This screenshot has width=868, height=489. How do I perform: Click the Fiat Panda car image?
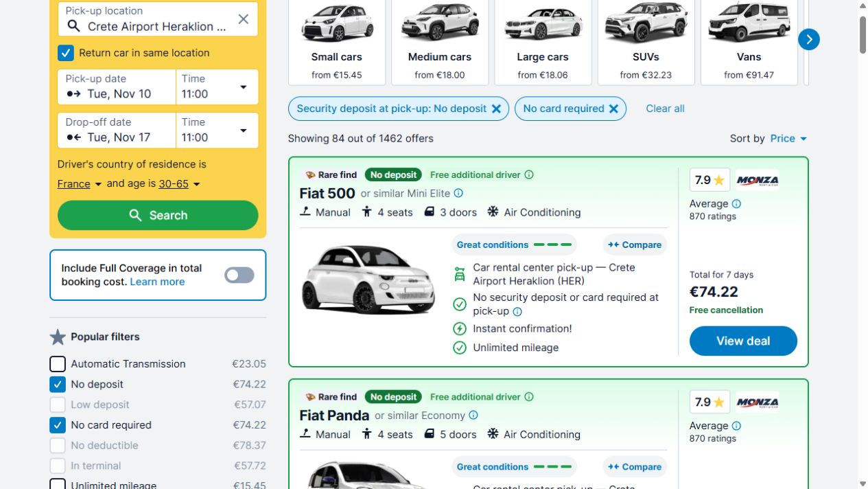pos(368,475)
